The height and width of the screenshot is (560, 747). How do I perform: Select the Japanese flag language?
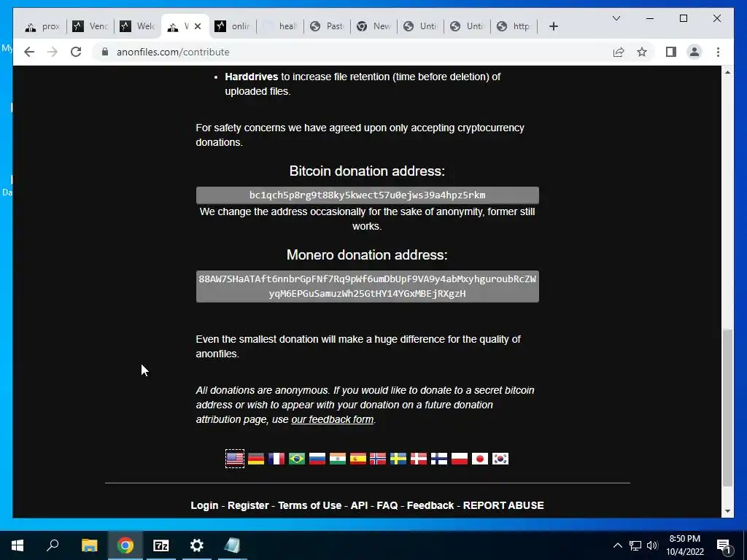click(x=480, y=459)
